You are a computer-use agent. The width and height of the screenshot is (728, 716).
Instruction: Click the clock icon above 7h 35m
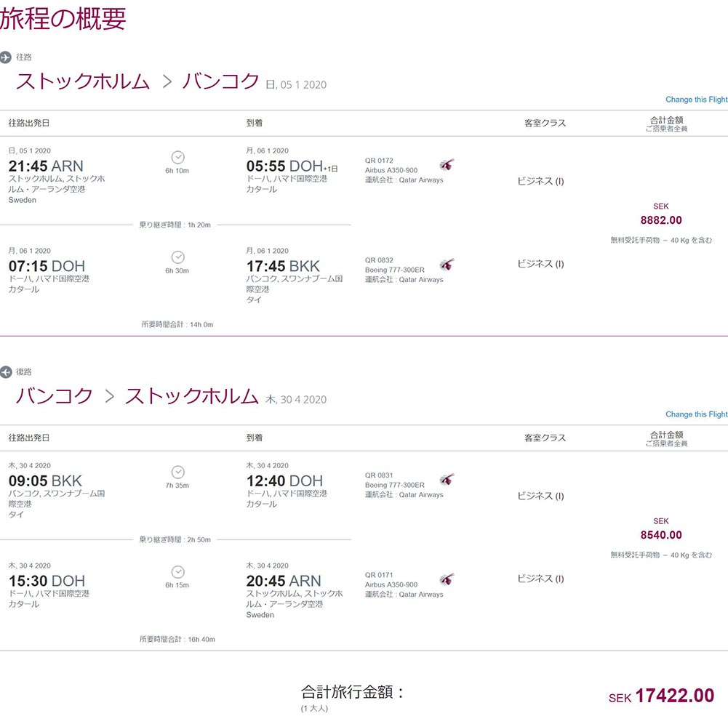[178, 472]
